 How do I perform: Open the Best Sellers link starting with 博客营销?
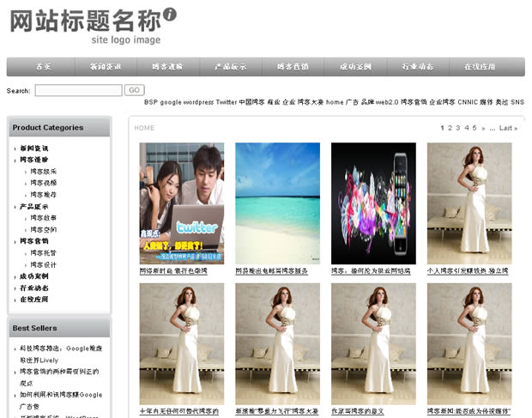(59, 378)
